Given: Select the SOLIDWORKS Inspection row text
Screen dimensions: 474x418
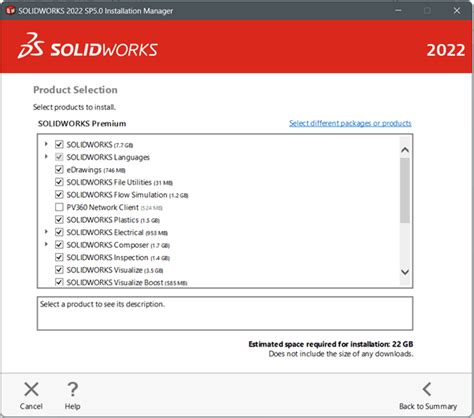Looking at the screenshot, I should (x=118, y=257).
